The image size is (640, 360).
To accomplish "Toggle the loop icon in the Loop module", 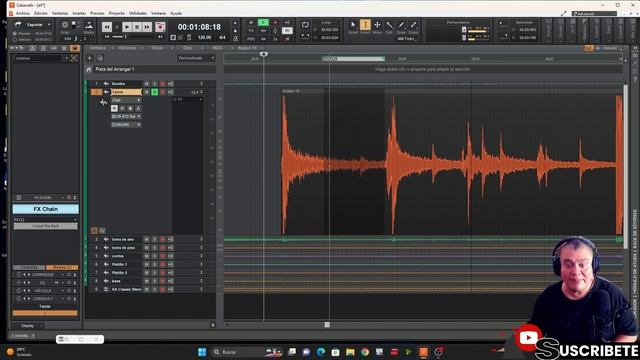I will 305,25.
